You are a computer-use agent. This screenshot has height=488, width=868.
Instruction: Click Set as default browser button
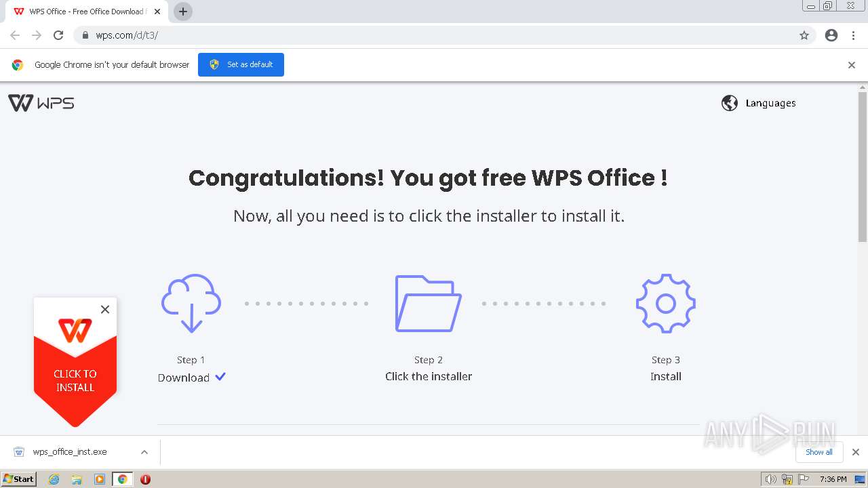click(241, 64)
